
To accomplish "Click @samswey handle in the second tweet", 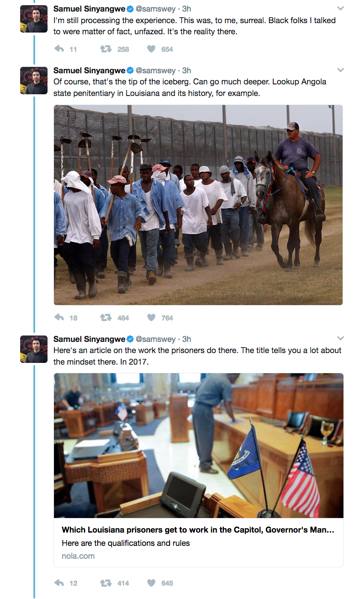I will [155, 70].
